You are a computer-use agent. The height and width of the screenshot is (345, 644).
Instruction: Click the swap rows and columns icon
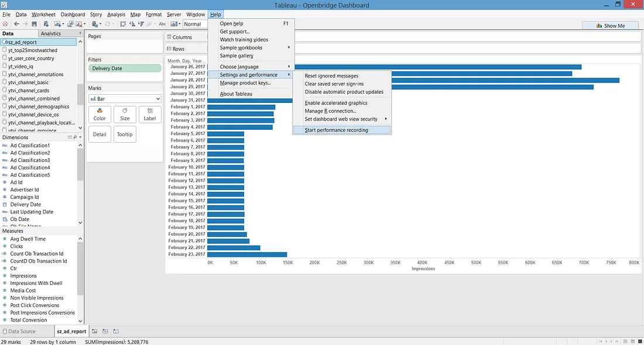(123, 24)
